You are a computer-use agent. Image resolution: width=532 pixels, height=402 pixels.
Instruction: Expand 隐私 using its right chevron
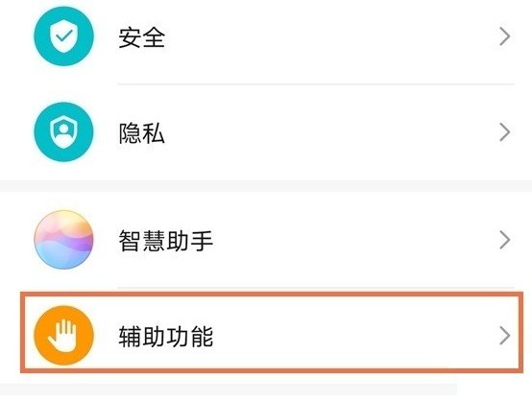tap(505, 132)
